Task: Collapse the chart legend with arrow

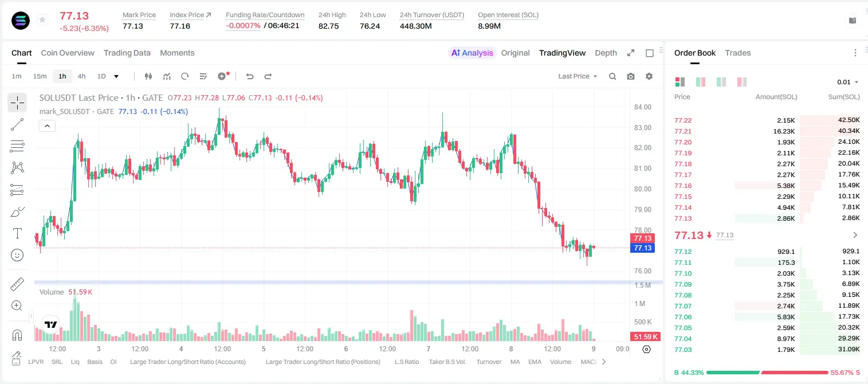Action: tap(47, 126)
